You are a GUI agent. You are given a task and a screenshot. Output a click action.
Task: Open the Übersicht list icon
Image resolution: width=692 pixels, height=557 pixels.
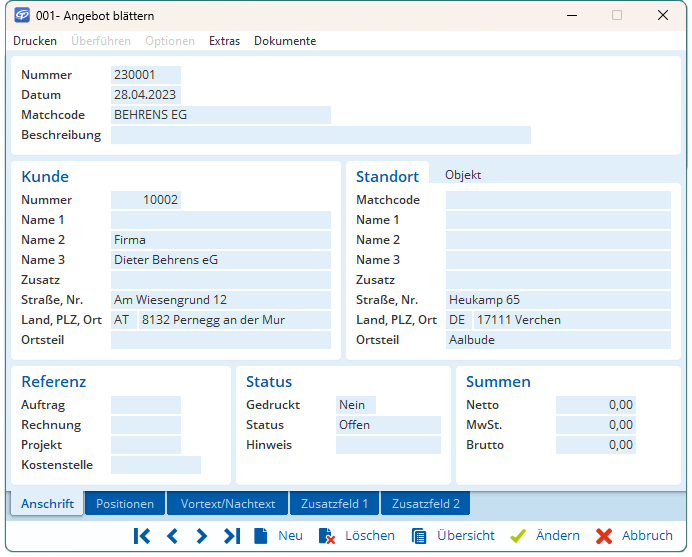click(x=419, y=536)
